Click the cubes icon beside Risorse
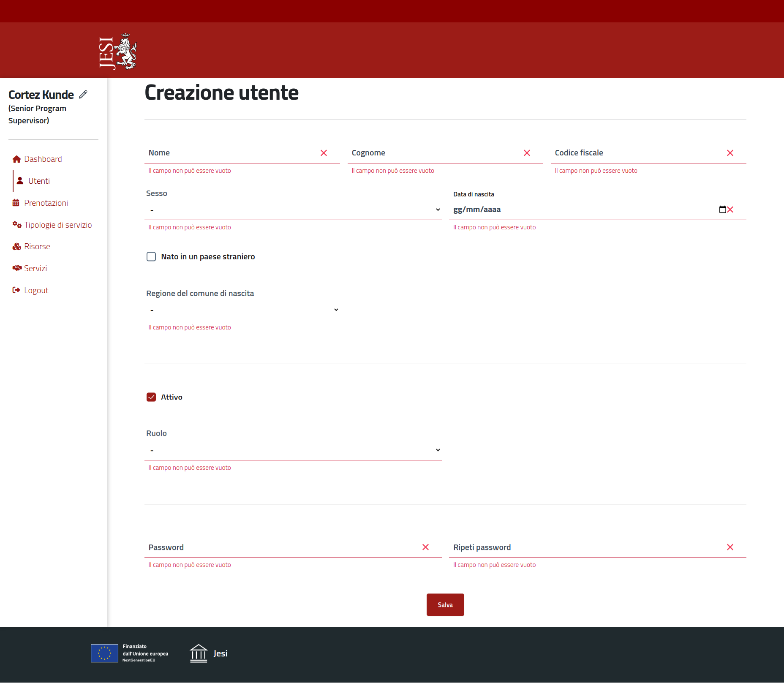 coord(16,247)
